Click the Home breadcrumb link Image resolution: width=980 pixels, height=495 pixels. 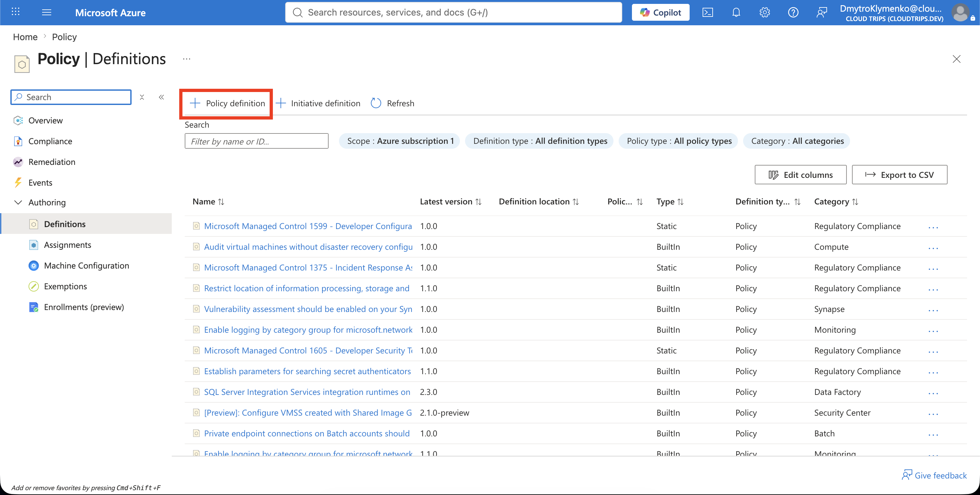click(x=25, y=37)
